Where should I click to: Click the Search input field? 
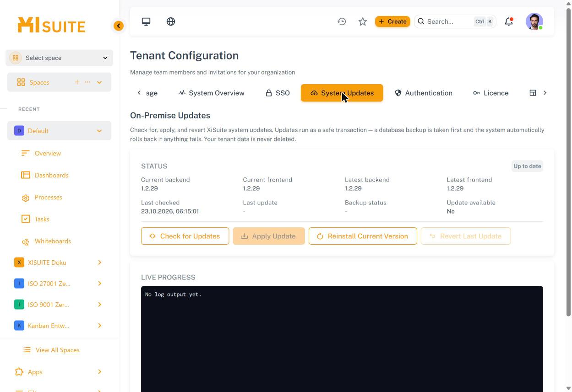click(x=455, y=21)
